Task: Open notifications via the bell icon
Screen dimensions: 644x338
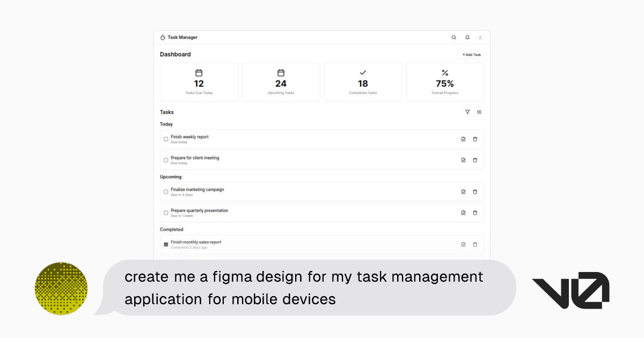Action: tap(467, 37)
